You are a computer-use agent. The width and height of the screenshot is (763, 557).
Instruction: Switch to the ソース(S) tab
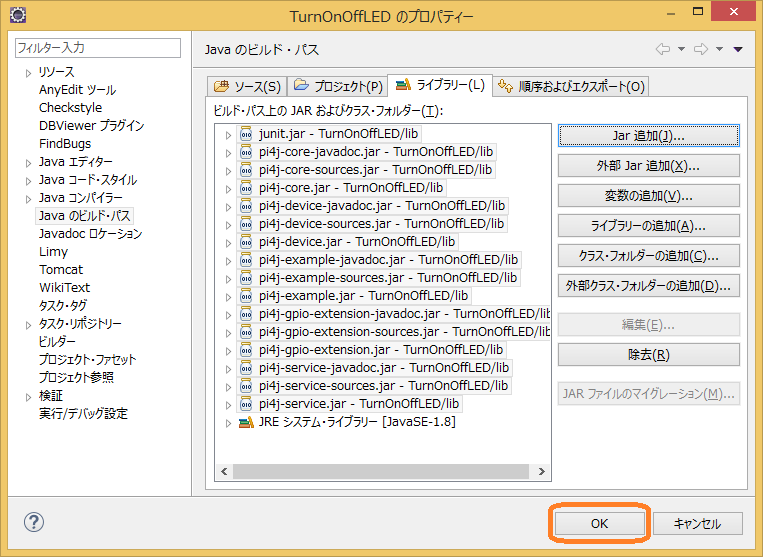(247, 87)
